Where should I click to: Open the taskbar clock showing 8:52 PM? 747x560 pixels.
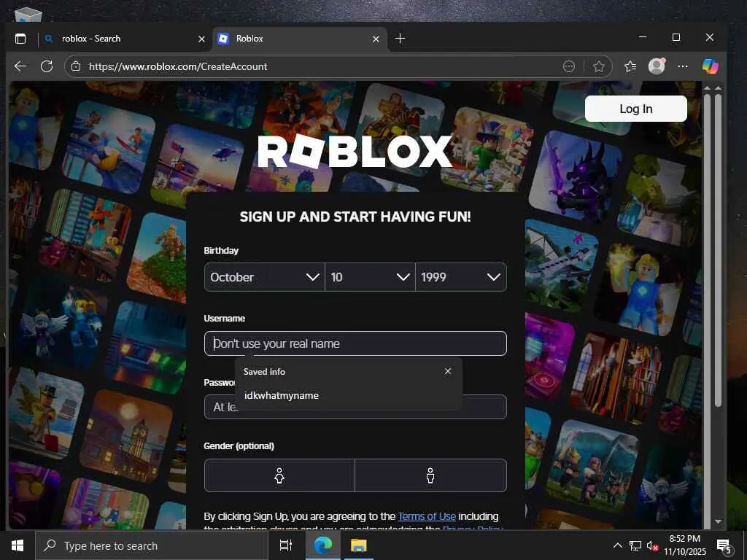click(685, 545)
